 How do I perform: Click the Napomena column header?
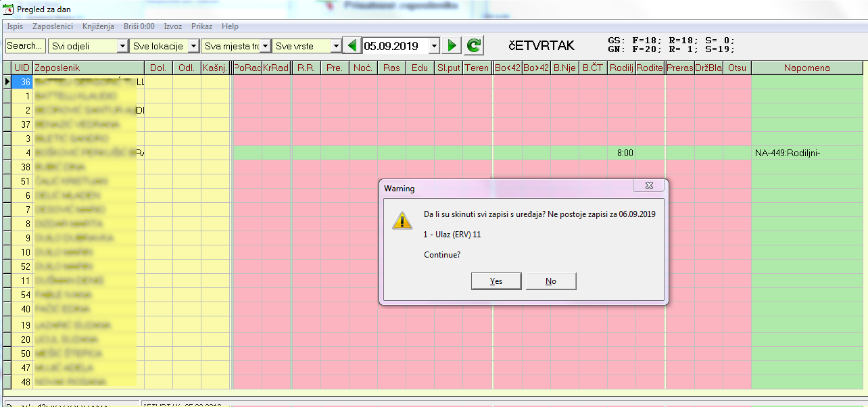(x=807, y=68)
